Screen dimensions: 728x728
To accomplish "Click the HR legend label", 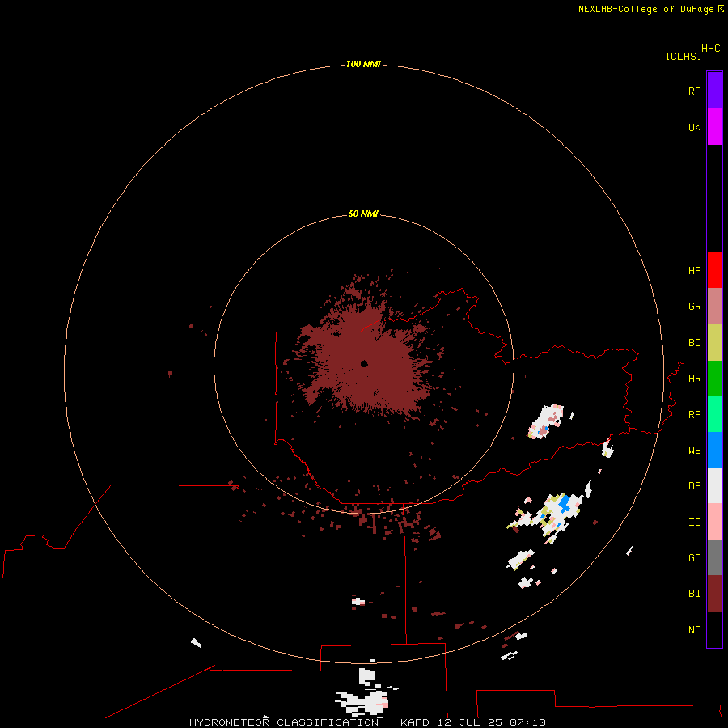I will click(694, 379).
